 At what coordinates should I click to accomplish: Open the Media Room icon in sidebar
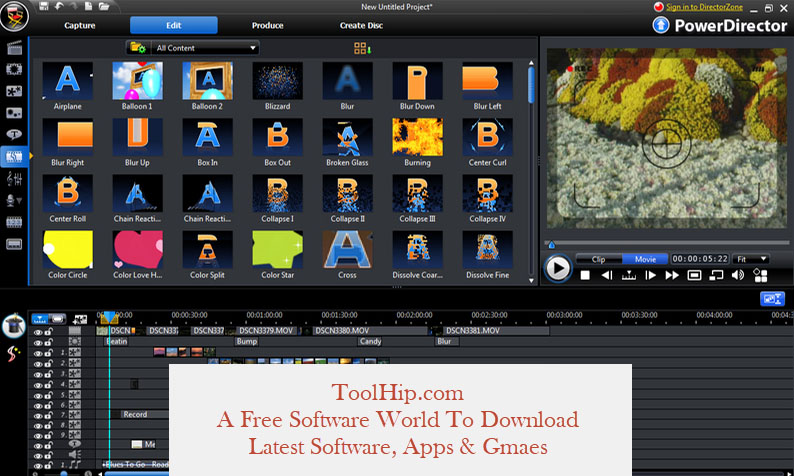(14, 48)
